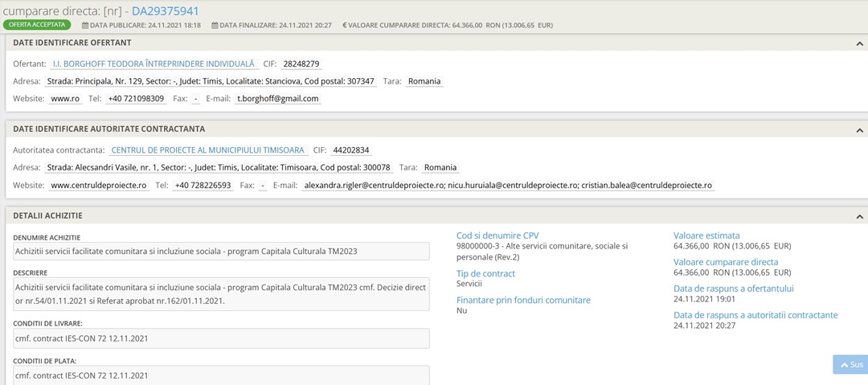Click euro icon beside VALOARE CUMPARARE DIRECTA
The width and height of the screenshot is (868, 385).
pyautogui.click(x=345, y=26)
